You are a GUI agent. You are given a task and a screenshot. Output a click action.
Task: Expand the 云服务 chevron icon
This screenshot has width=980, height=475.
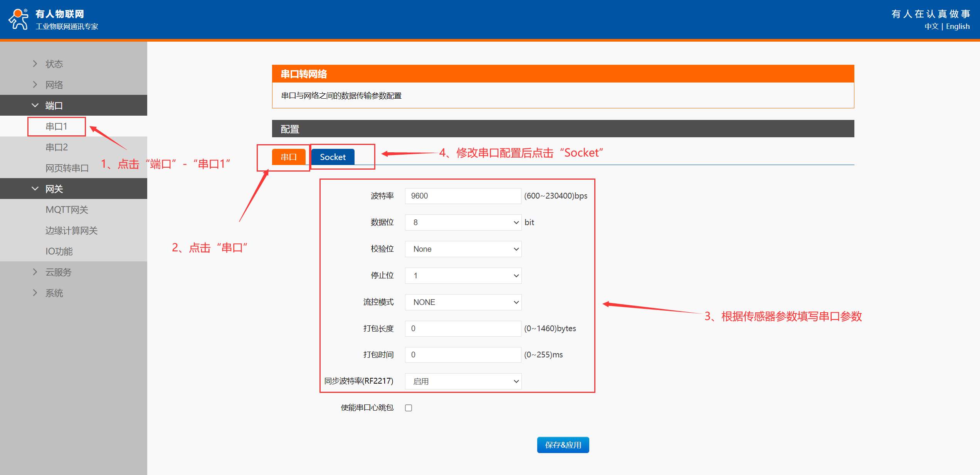(x=35, y=272)
